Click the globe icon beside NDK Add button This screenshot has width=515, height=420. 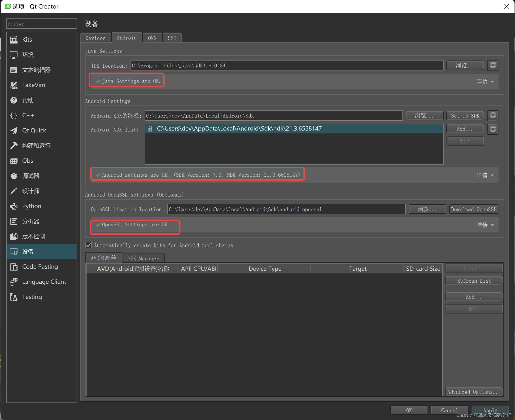(x=493, y=129)
